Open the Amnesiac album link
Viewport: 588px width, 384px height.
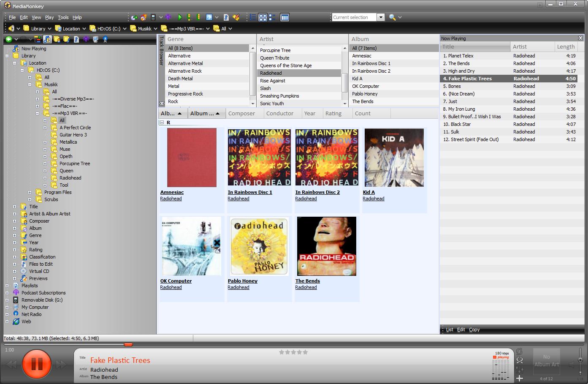(172, 192)
